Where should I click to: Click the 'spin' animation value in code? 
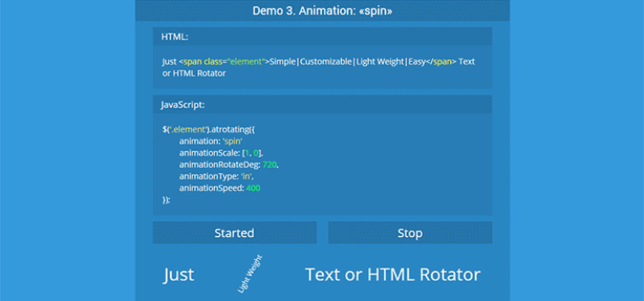coord(232,141)
